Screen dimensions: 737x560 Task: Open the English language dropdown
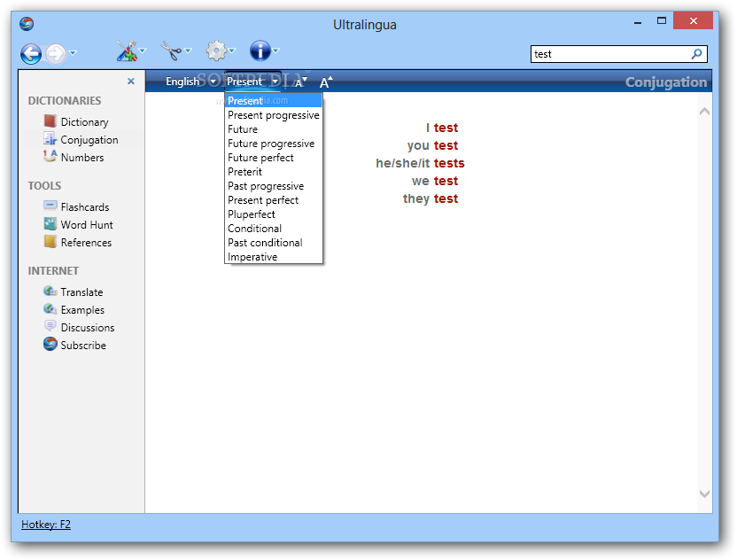[190, 82]
